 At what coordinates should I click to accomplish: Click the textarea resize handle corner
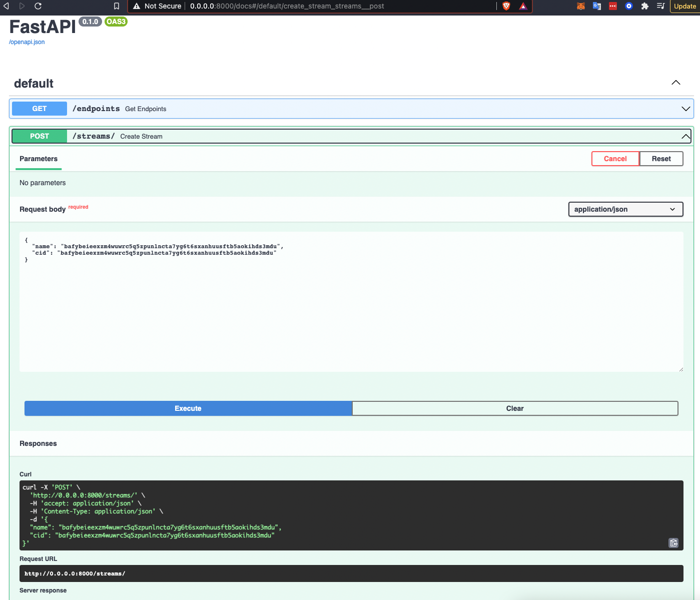tap(680, 369)
